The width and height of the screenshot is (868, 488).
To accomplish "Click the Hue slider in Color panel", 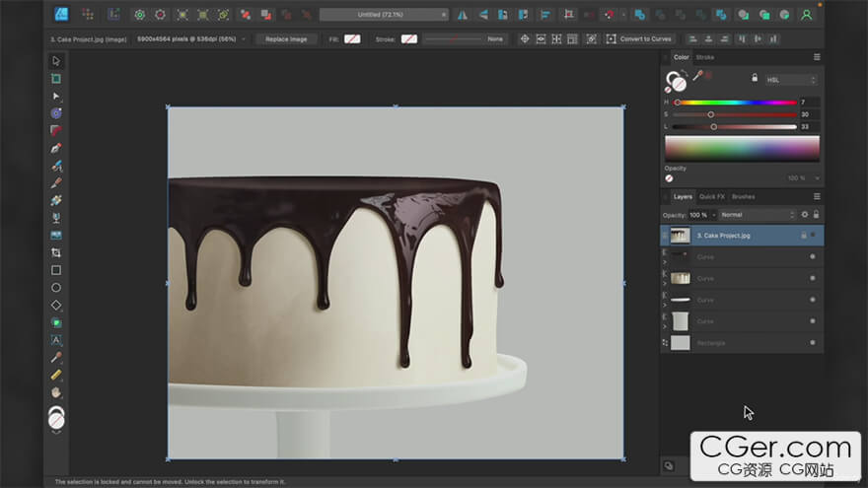I will (x=736, y=103).
